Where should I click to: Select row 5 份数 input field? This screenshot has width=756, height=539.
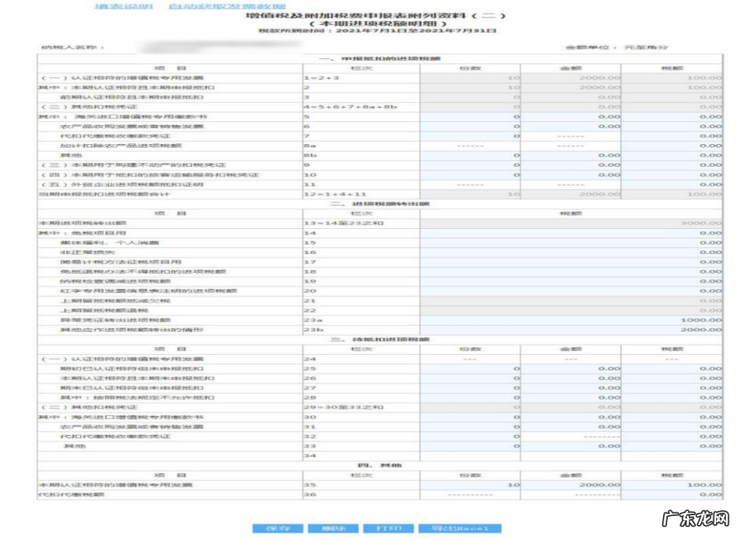[x=470, y=116]
